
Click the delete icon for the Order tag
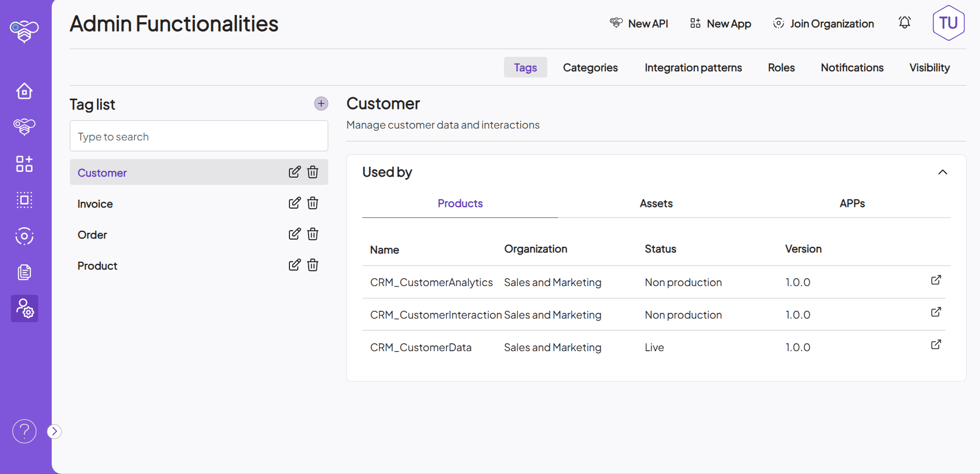(x=313, y=234)
